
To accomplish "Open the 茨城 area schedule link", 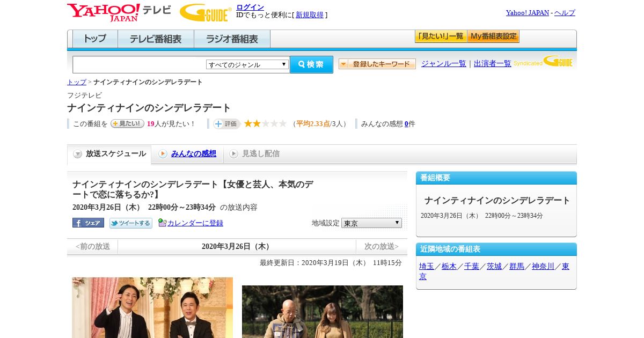I will pyautogui.click(x=494, y=266).
